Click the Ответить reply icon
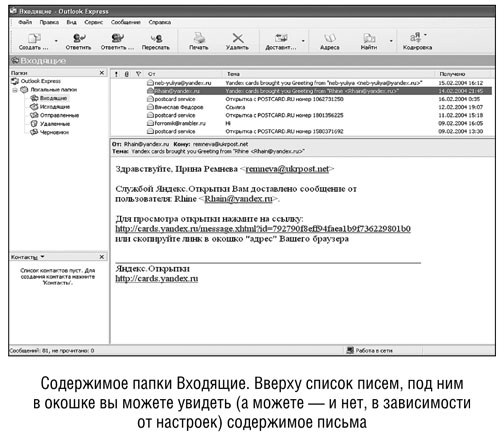 [79, 38]
